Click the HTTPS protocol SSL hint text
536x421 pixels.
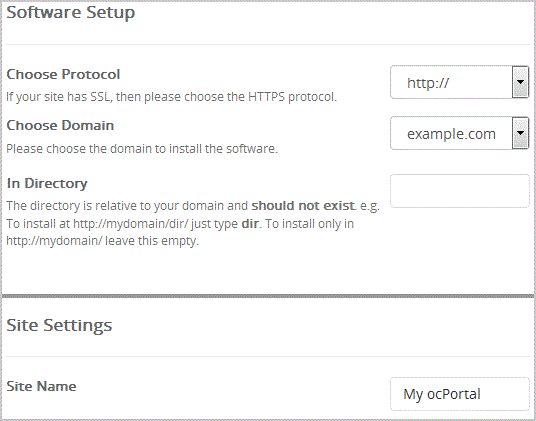[x=172, y=97]
